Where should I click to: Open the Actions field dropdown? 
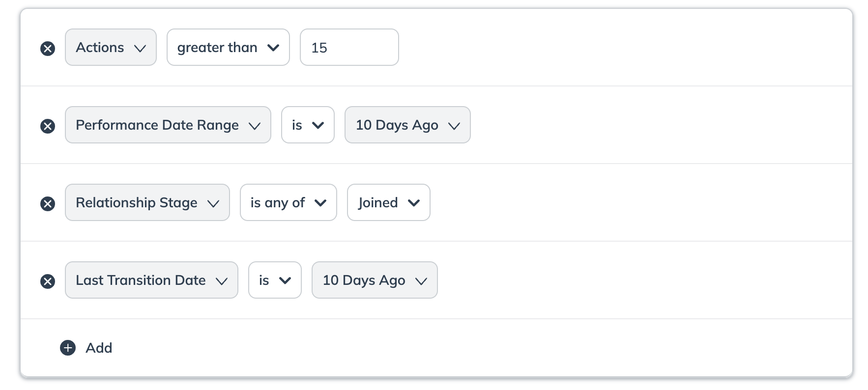pos(111,48)
